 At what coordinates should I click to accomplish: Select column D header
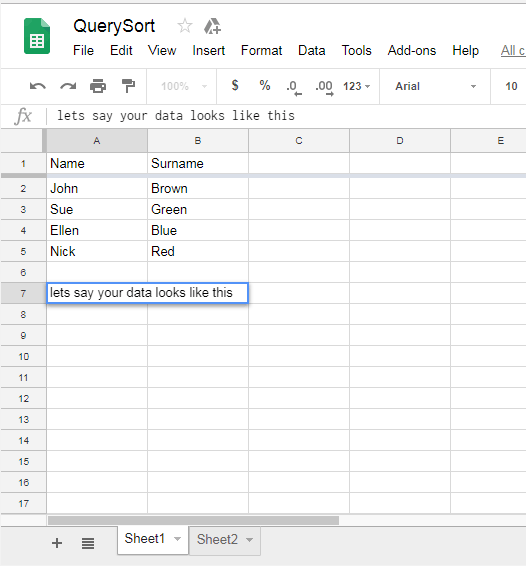400,141
